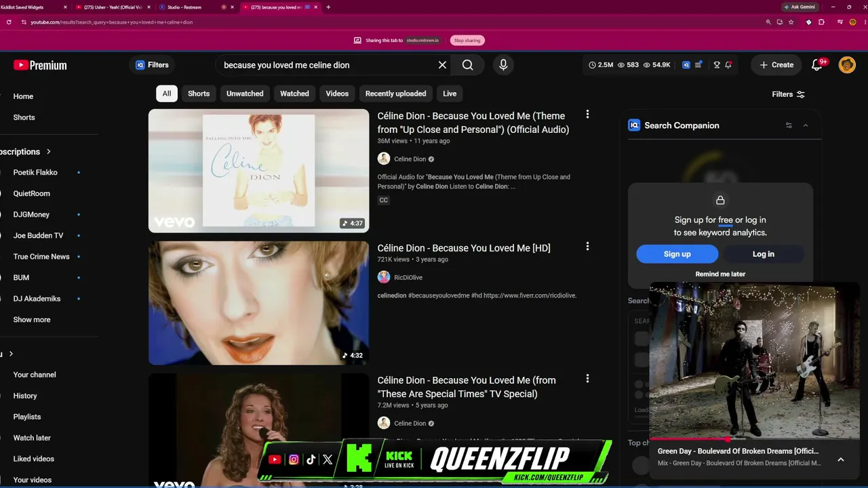Screen dimensions: 868x488
Task: Select the Live filter chip
Action: (450, 94)
